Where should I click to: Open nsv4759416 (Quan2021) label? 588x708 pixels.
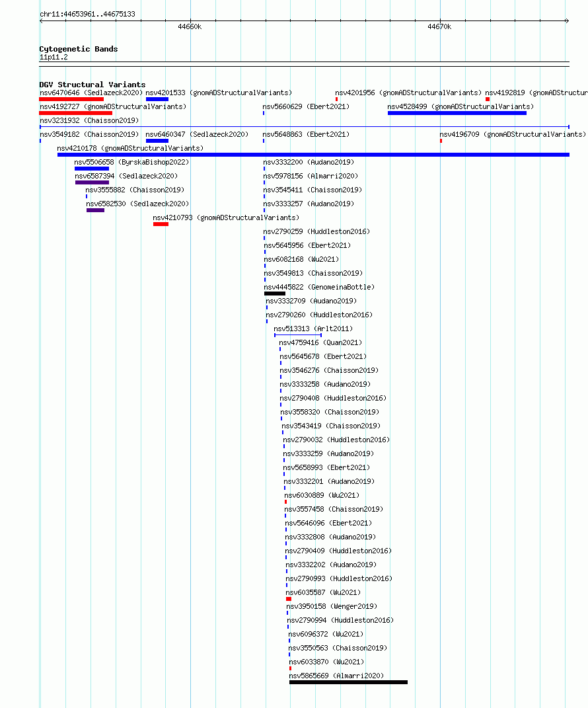click(x=320, y=342)
